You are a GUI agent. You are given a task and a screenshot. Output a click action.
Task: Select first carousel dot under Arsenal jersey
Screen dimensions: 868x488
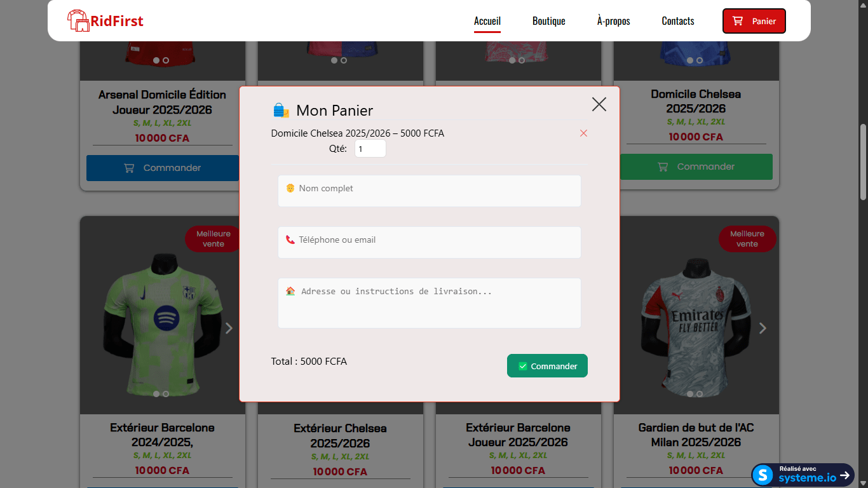[x=156, y=60]
